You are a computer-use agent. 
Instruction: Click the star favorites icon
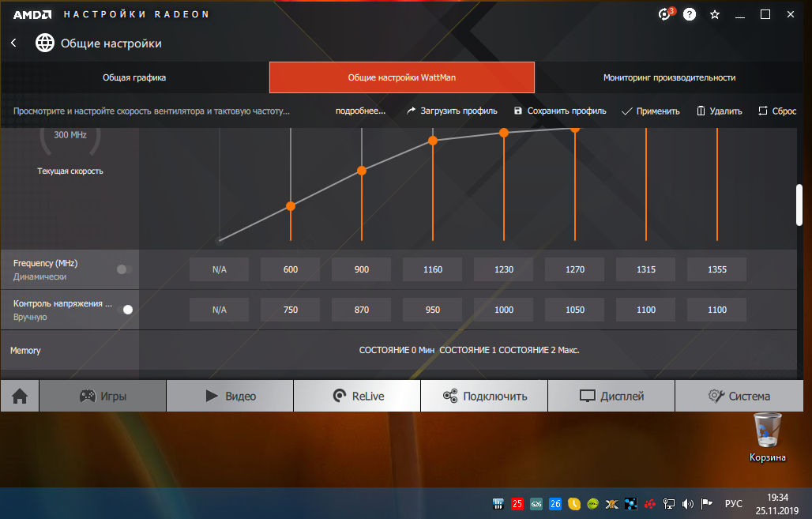click(x=715, y=14)
